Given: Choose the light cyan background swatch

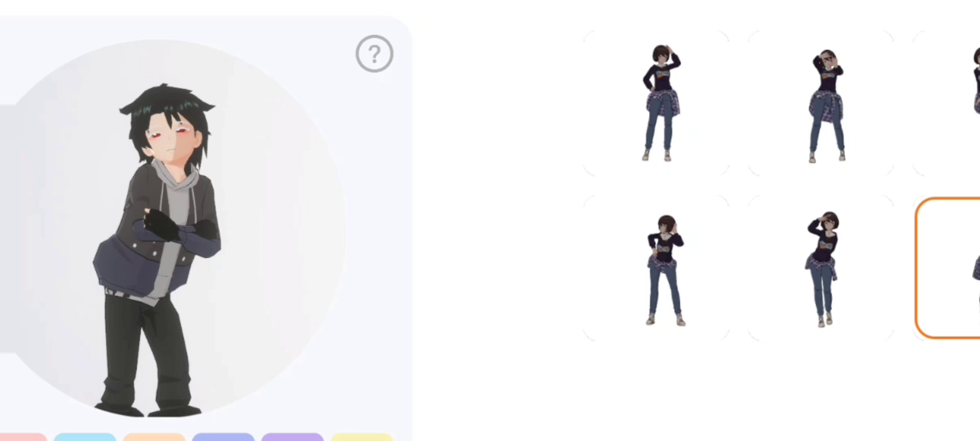Looking at the screenshot, I should click(x=85, y=437).
